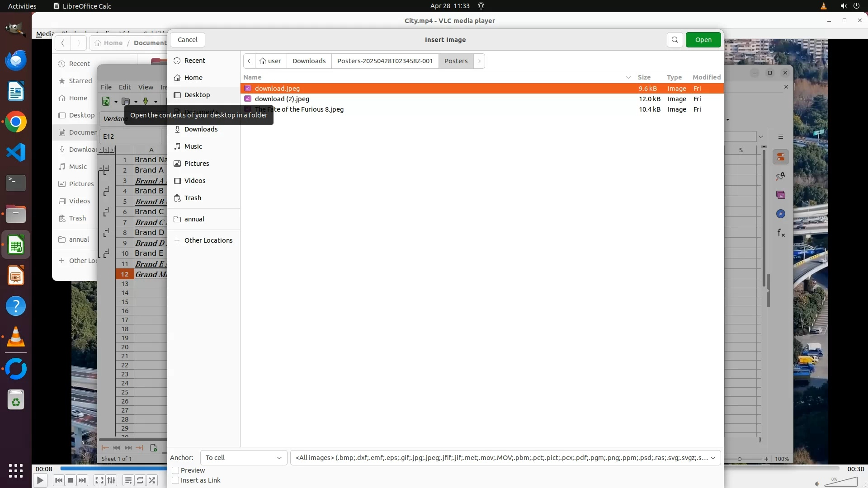Expand the All images file type filter

(x=505, y=458)
